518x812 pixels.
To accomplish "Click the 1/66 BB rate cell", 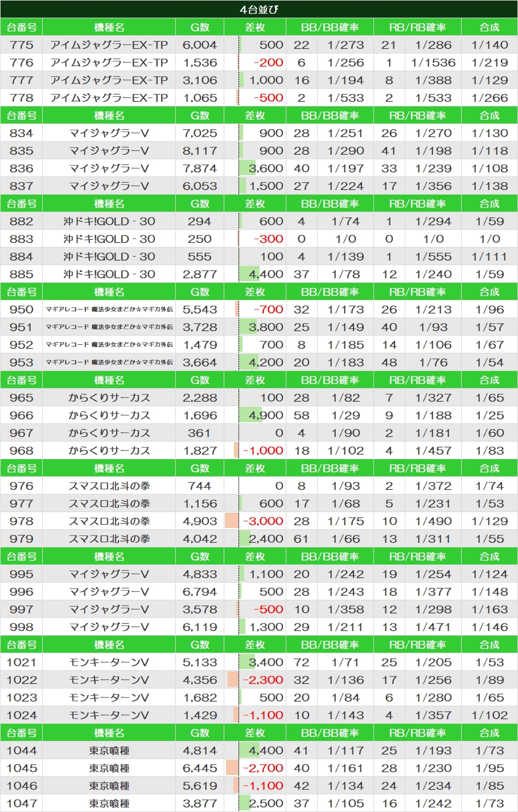I will (x=346, y=539).
